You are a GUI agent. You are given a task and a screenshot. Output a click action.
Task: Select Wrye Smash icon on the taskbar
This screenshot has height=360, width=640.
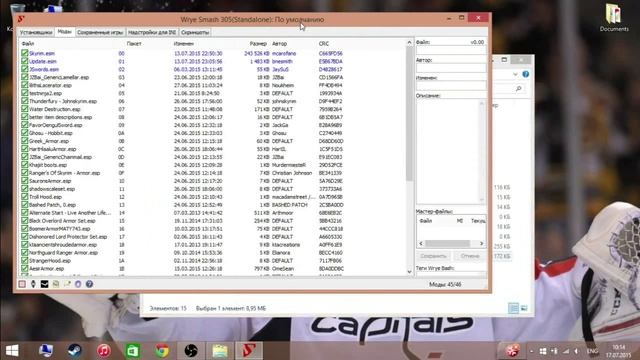[249, 351]
